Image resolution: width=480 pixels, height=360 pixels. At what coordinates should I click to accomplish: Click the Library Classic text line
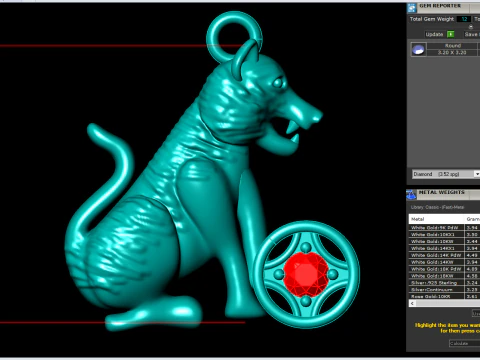(437, 207)
